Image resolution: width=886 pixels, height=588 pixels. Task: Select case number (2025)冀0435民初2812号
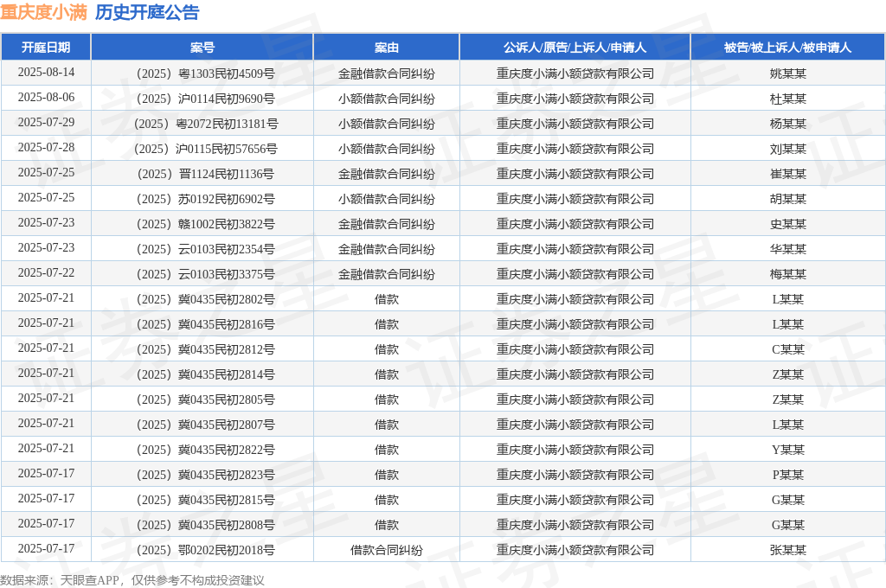click(205, 349)
